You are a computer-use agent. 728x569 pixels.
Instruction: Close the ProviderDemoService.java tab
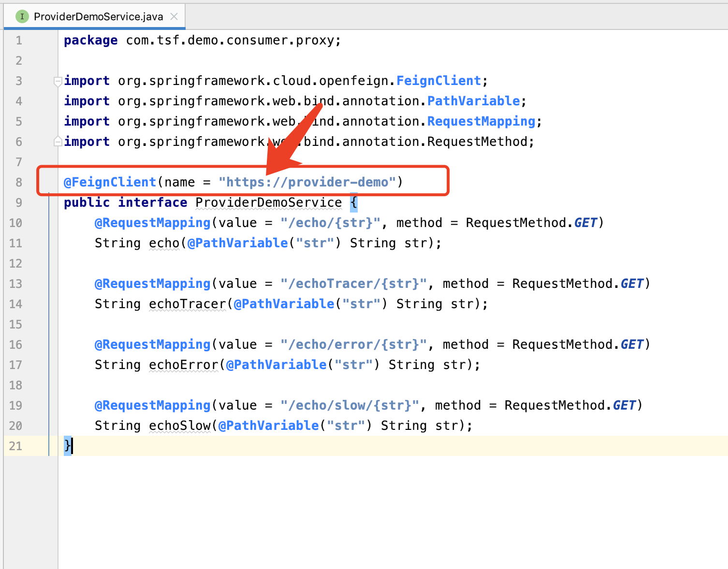(174, 17)
